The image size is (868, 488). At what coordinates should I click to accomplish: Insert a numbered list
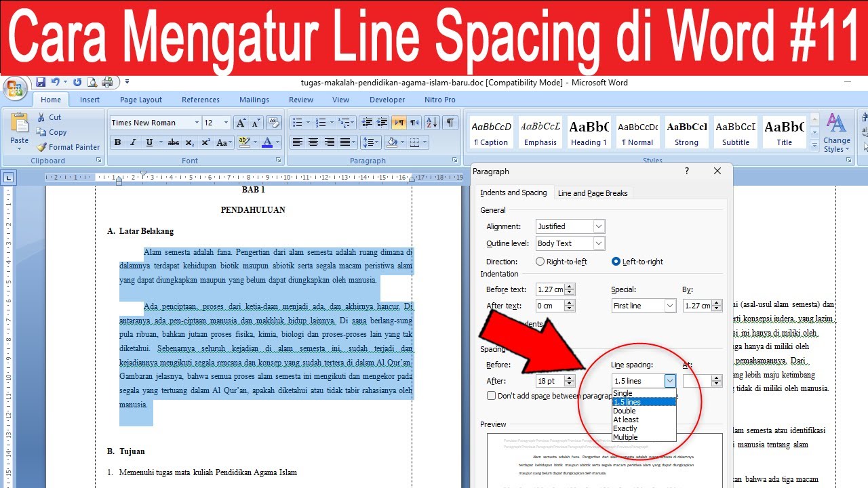(x=321, y=123)
